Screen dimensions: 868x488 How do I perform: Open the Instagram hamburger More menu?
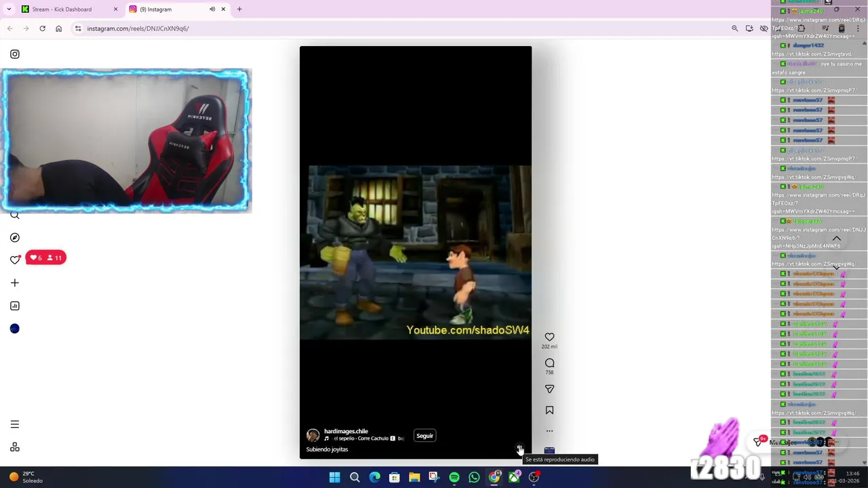coord(15,424)
